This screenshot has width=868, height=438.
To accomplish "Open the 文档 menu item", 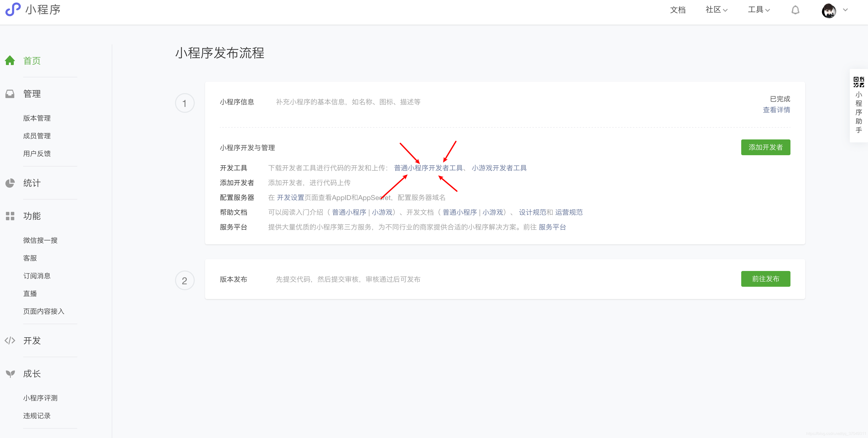I will (x=678, y=9).
